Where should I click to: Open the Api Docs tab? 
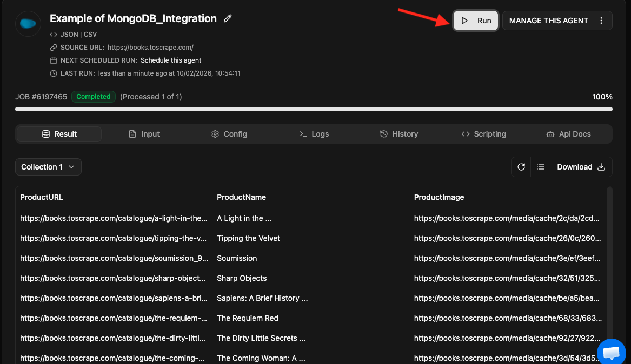[x=569, y=134]
